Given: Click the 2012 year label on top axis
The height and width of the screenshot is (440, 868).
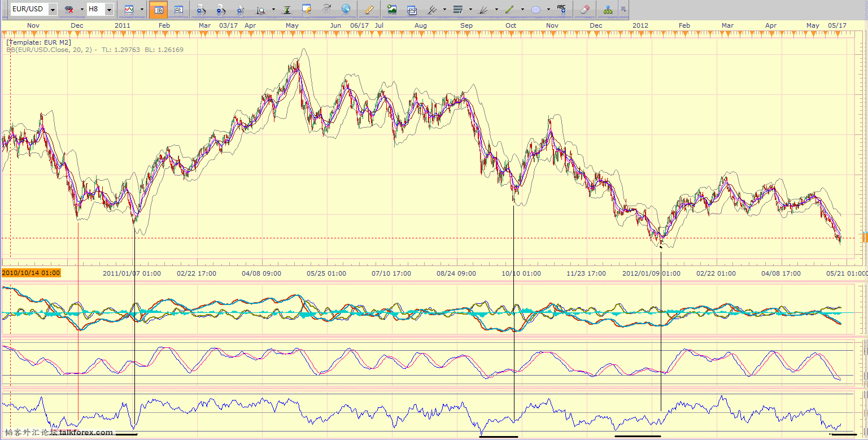Looking at the screenshot, I should click(x=640, y=25).
